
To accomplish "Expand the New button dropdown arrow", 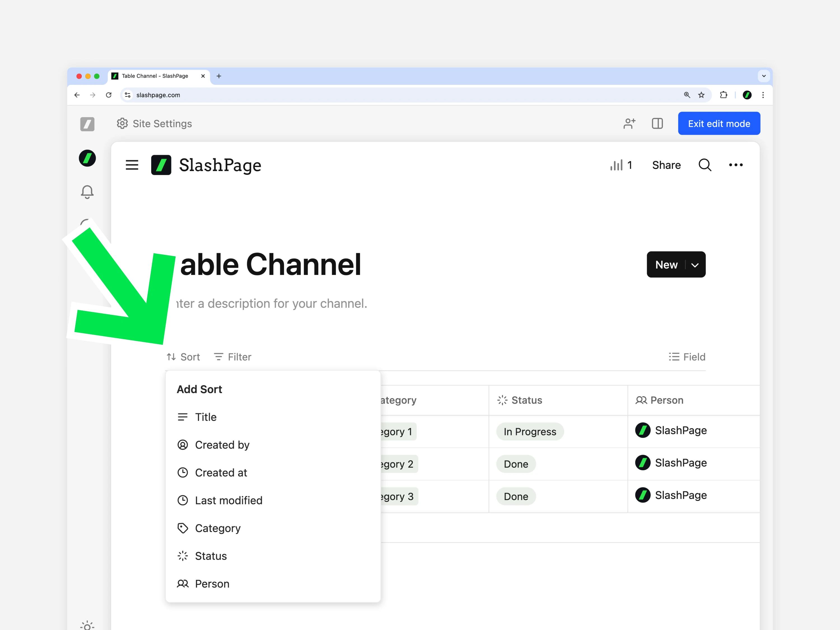I will (x=695, y=265).
